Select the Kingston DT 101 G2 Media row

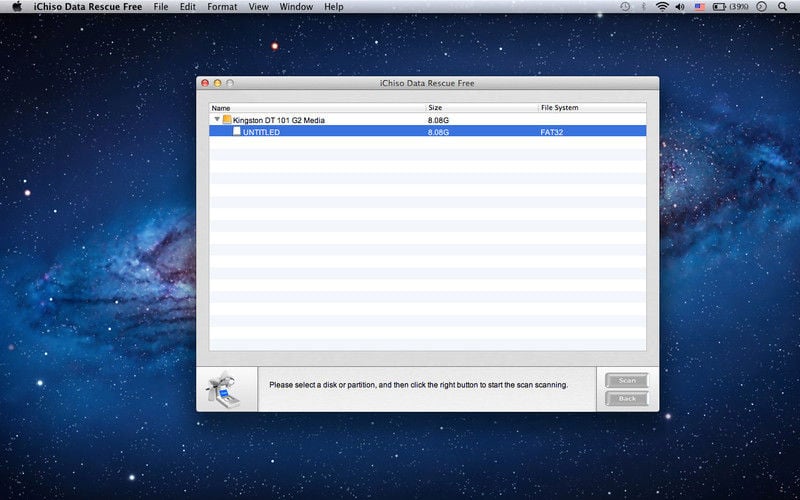point(428,120)
